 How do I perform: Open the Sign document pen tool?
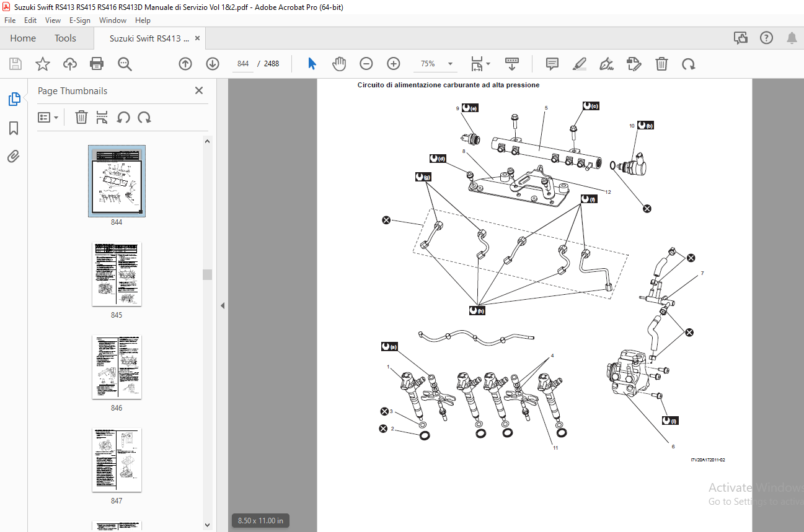coord(607,64)
